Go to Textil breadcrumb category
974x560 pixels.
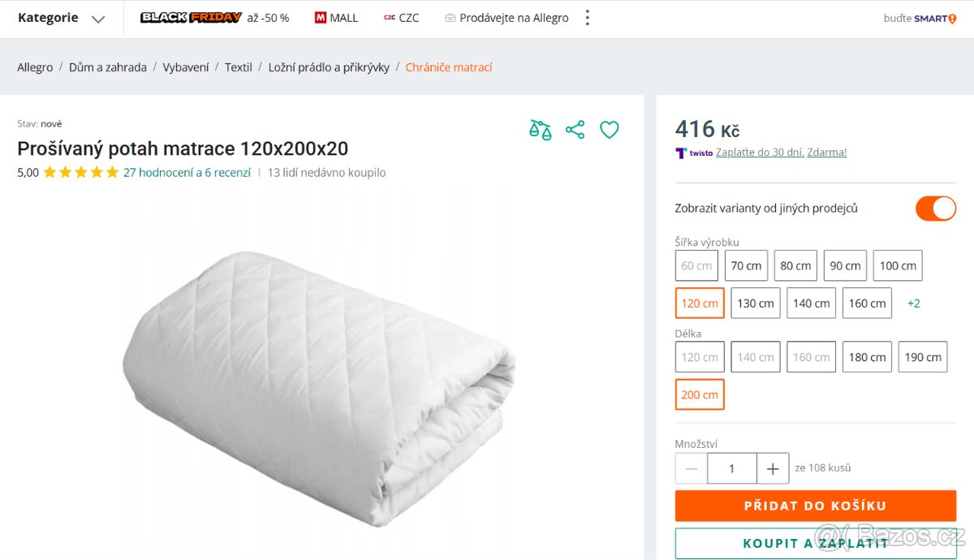(x=239, y=67)
